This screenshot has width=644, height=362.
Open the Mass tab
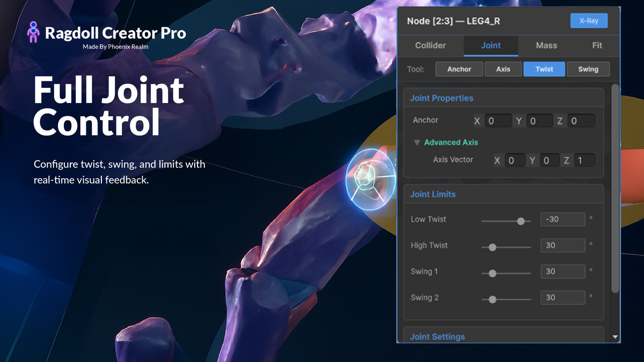coord(546,46)
